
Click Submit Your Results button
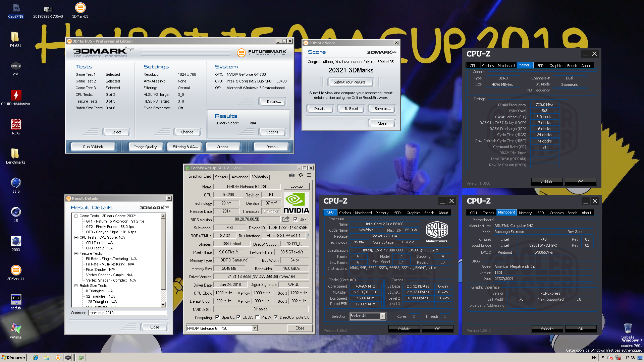click(351, 82)
